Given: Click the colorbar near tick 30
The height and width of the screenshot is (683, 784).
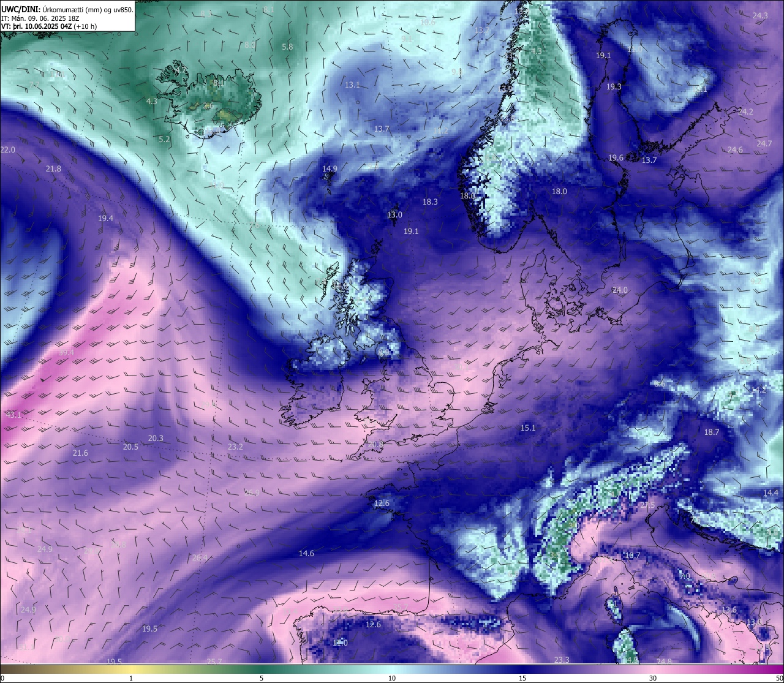Looking at the screenshot, I should point(653,668).
